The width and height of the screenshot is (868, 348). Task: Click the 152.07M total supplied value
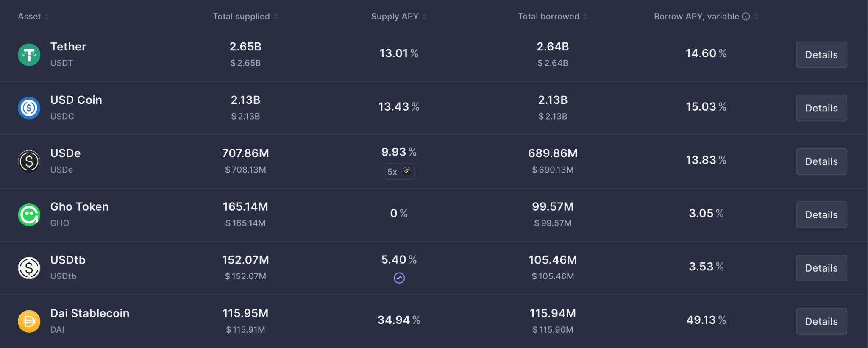[245, 260]
